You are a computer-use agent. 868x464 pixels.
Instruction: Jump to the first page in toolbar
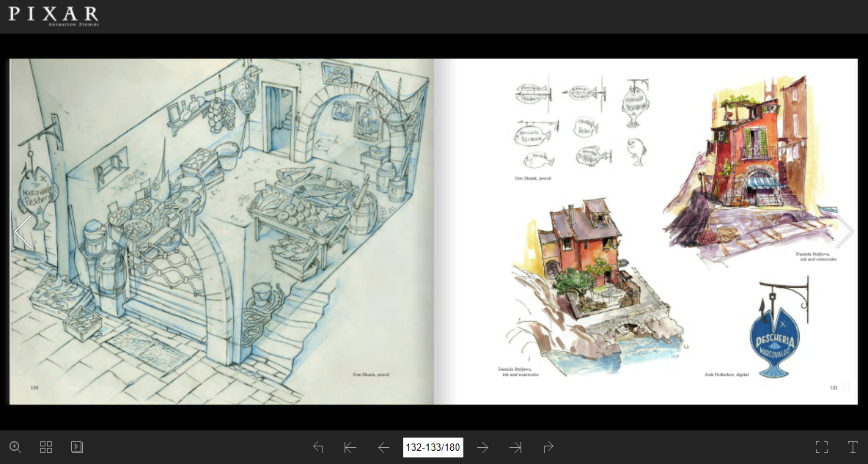[x=350, y=447]
